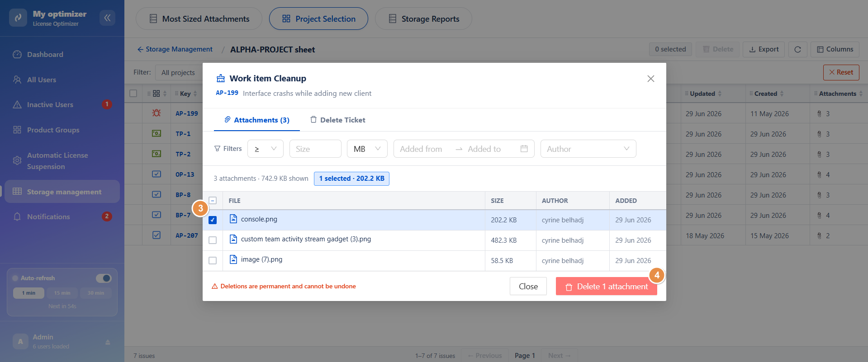Screen dimensions: 868x362
Task: Click the OP-13 task icon
Action: [157, 174]
